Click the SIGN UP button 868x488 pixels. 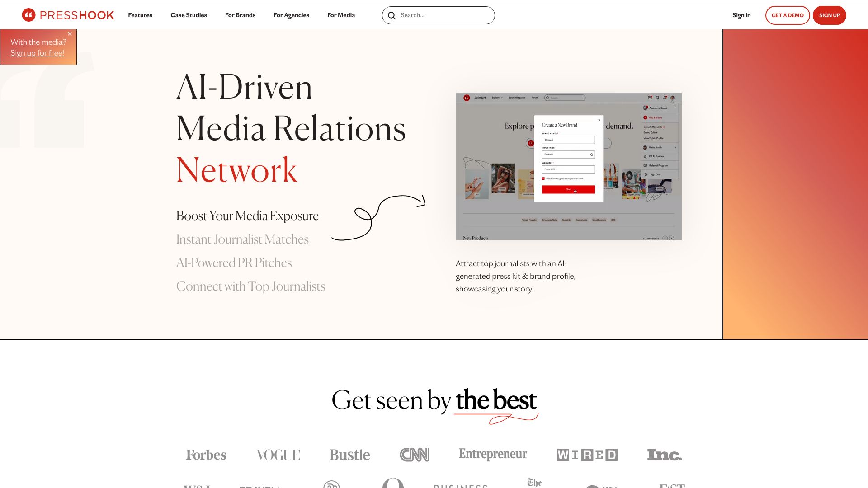click(829, 15)
